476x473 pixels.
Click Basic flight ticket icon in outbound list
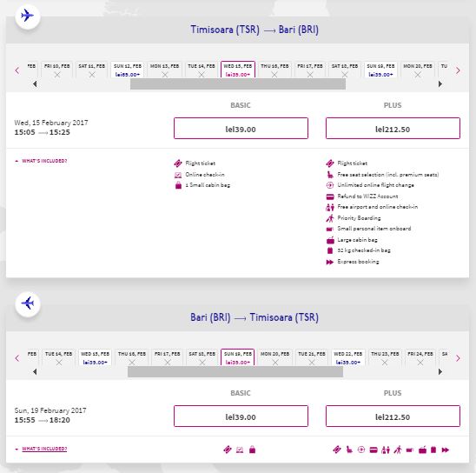[178, 163]
